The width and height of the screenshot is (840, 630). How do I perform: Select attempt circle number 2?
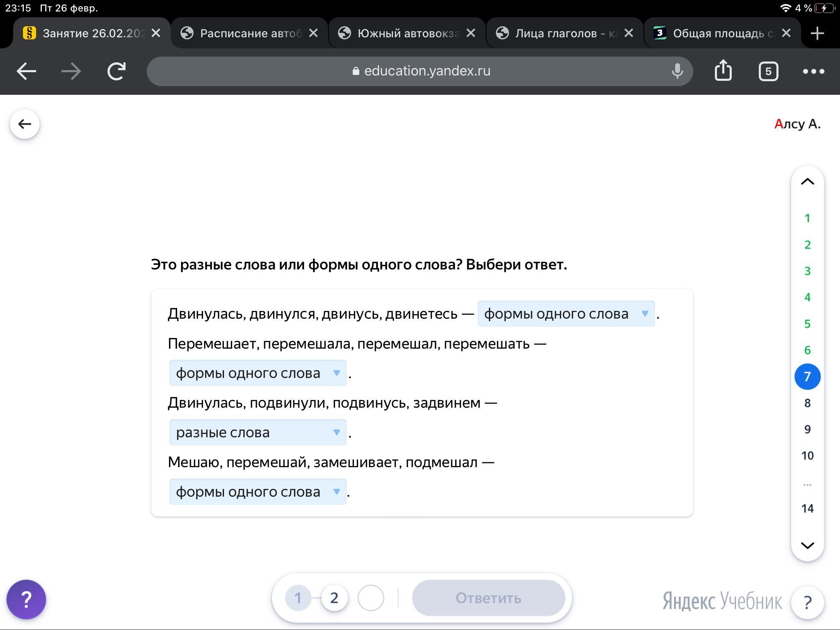[x=334, y=598]
